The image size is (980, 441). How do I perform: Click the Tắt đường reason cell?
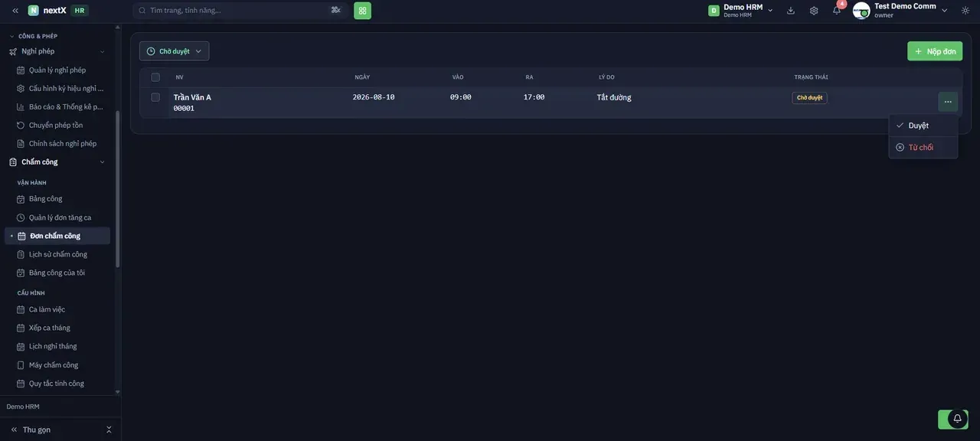614,97
